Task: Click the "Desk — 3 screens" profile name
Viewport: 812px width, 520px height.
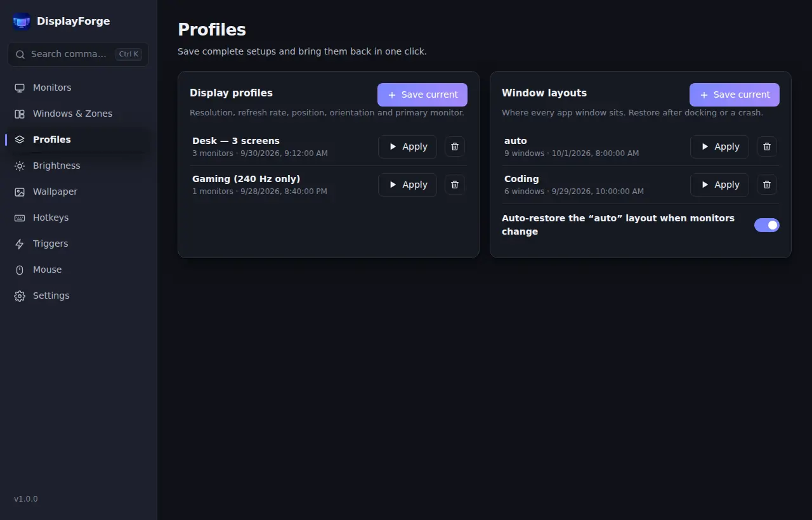Action: [236, 141]
